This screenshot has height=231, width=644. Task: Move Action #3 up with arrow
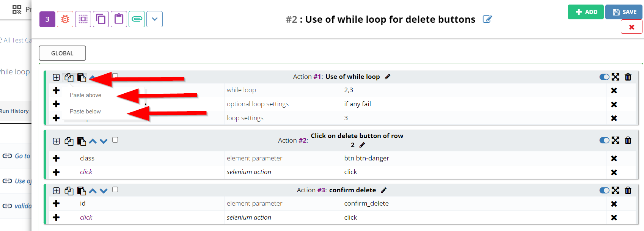coord(93,191)
